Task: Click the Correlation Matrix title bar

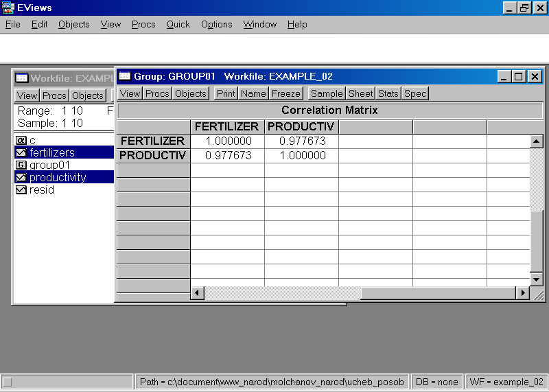Action: point(330,111)
